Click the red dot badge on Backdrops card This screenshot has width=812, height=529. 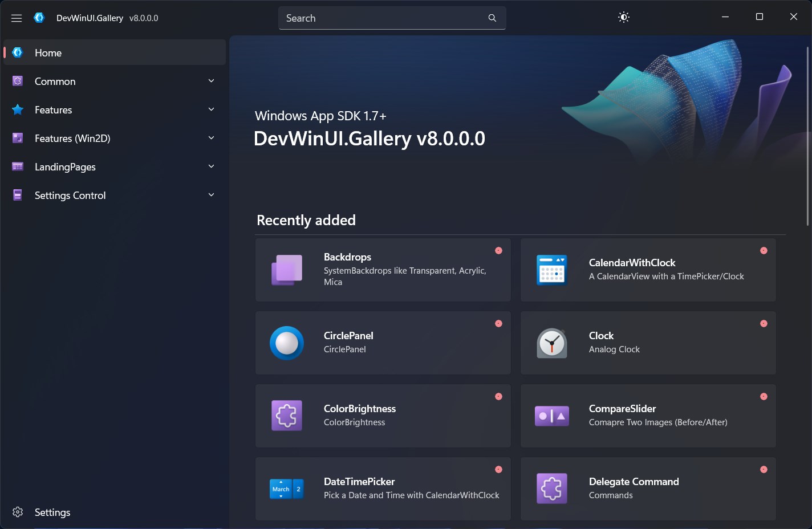click(x=498, y=250)
